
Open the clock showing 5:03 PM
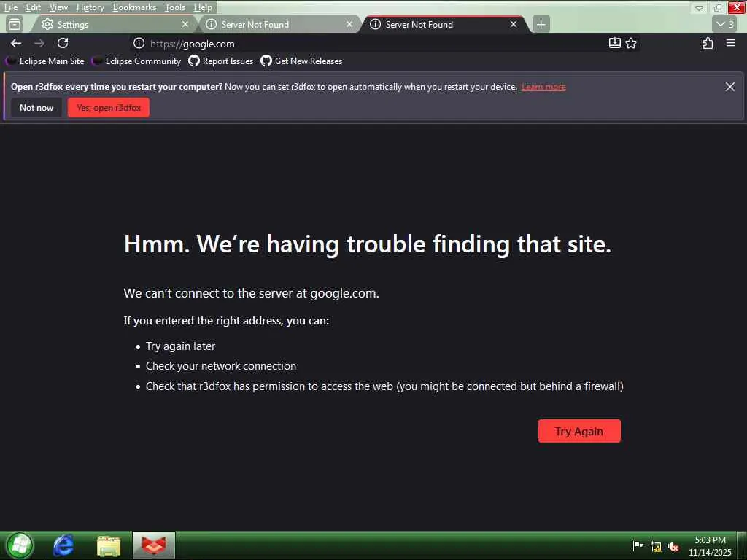(710, 546)
